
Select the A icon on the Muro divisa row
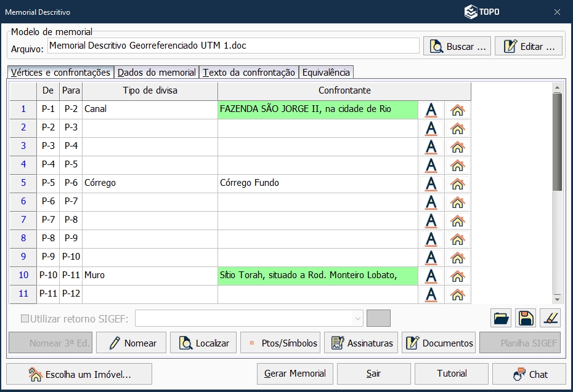(x=431, y=276)
